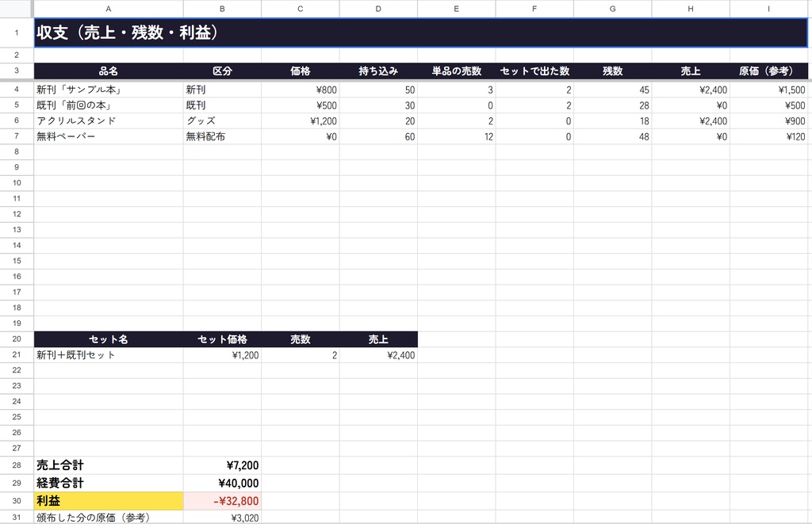Click the 売上合計 label
The height and width of the screenshot is (524, 812).
(108, 465)
